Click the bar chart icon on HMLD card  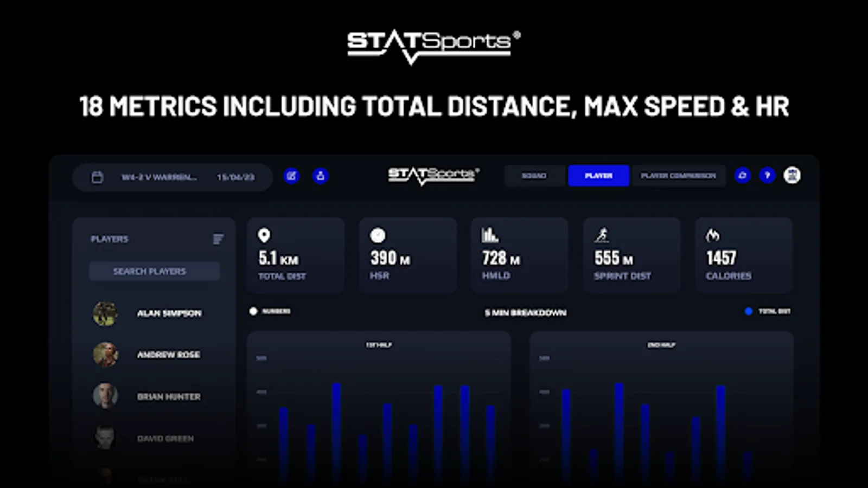pos(490,235)
